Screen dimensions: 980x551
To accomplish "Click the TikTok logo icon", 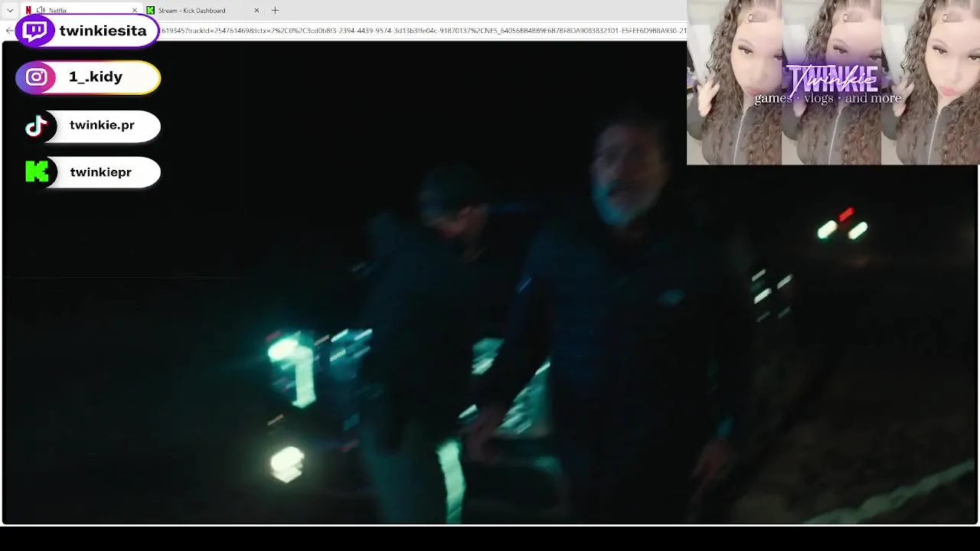I will click(x=37, y=126).
